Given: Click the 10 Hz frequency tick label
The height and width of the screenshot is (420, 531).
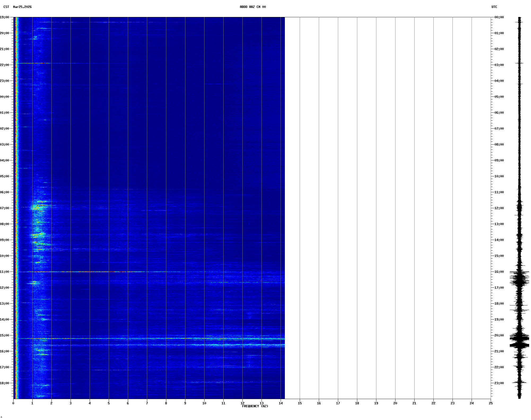Looking at the screenshot, I should pos(204,403).
